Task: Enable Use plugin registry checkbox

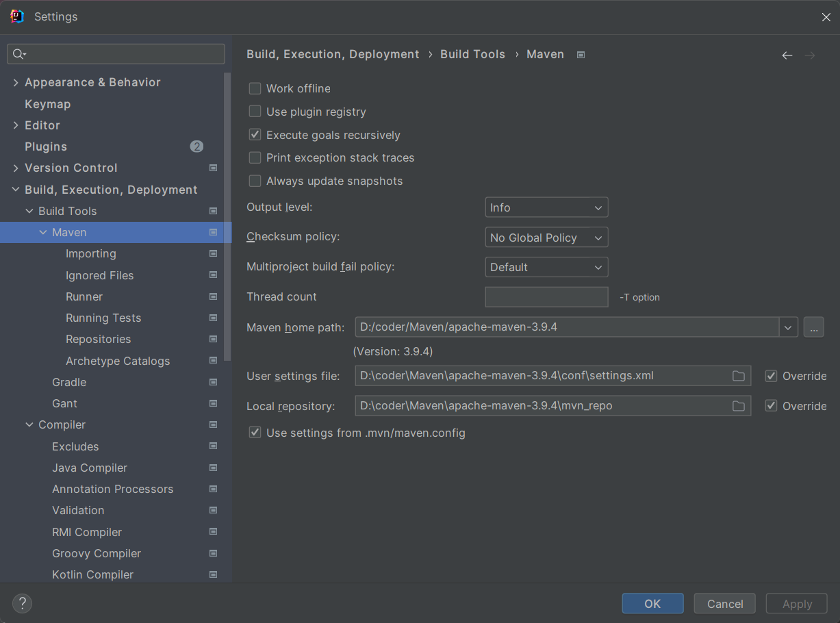Action: coord(255,112)
